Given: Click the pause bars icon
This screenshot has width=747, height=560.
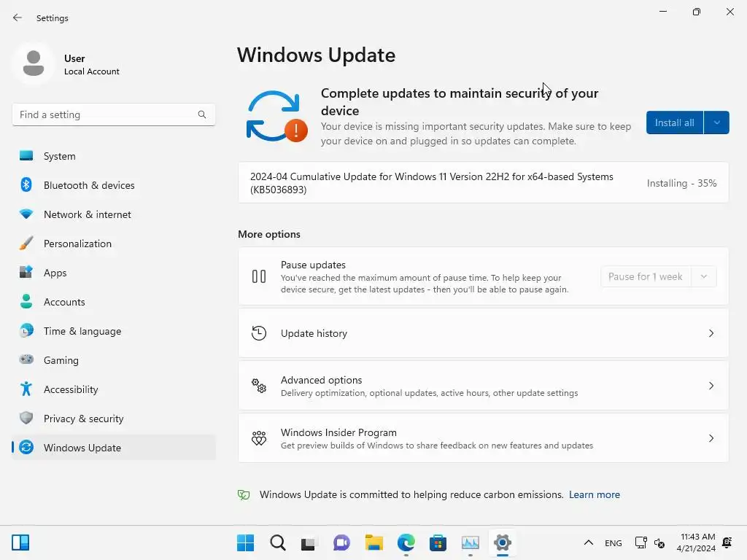Looking at the screenshot, I should coord(259,276).
